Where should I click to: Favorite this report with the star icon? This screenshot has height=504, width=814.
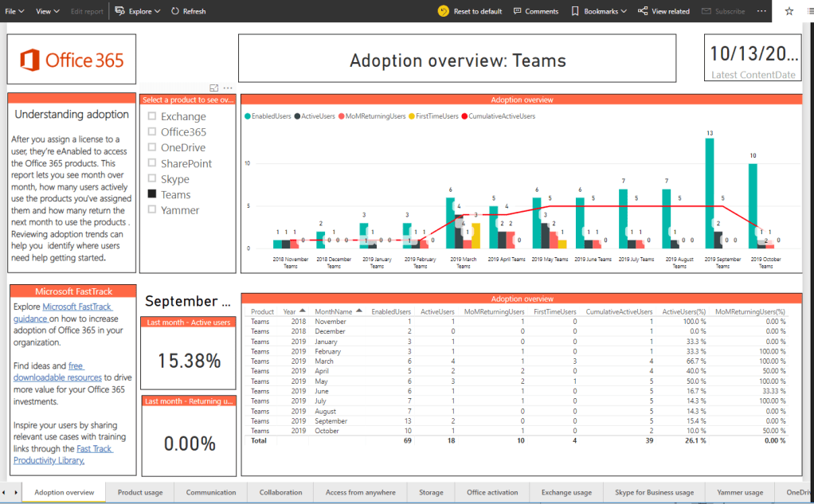tap(789, 11)
